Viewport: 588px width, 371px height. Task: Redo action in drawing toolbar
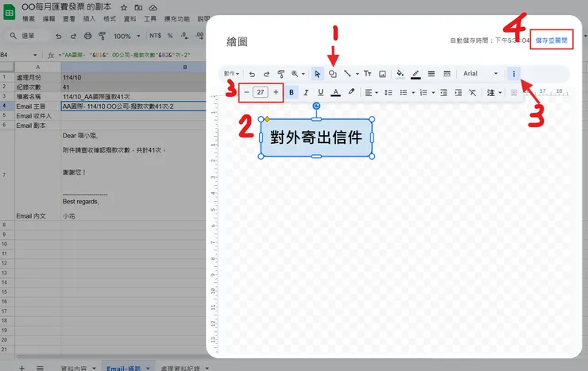tap(266, 74)
